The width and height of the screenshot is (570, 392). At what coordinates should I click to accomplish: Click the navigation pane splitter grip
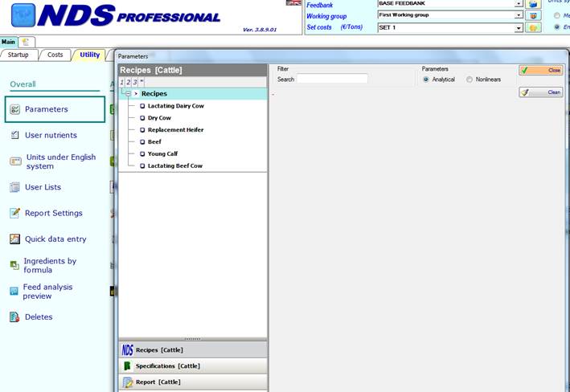(193, 339)
